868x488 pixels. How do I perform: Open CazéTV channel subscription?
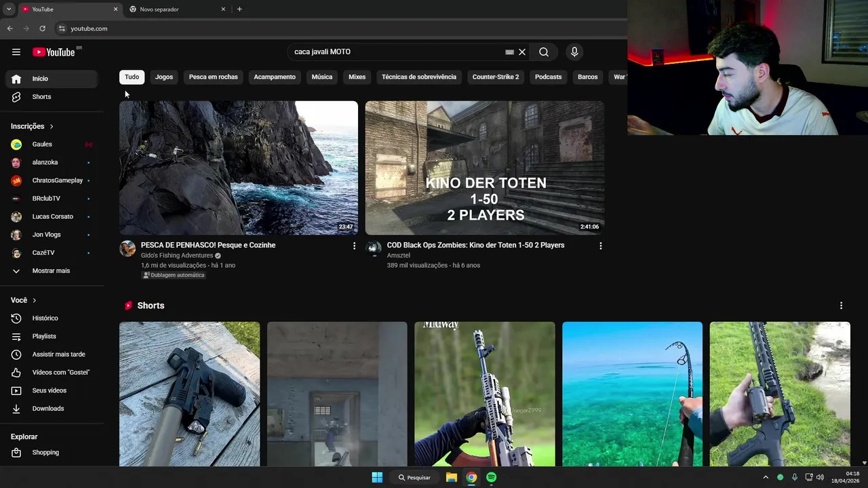pyautogui.click(x=52, y=253)
